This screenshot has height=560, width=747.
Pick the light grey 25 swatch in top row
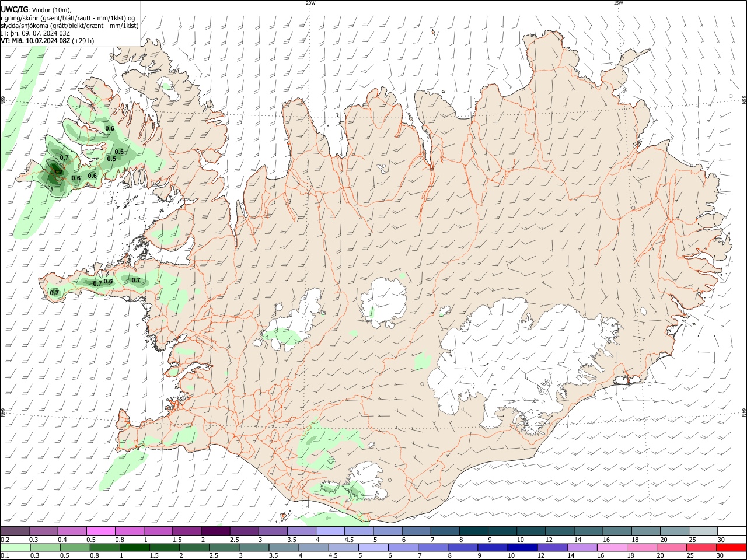coord(703,531)
